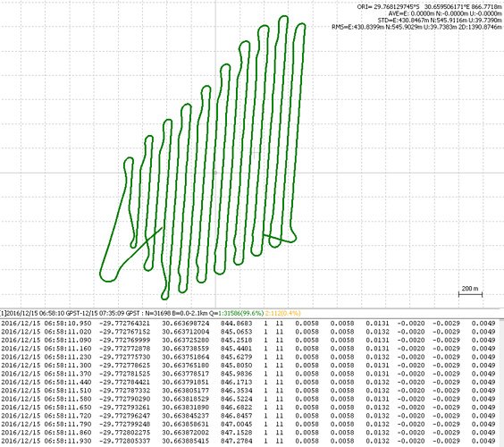504x447 pixels.
Task: Click the 06:58:10 GPST start time in status bar
Action: (x=57, y=313)
